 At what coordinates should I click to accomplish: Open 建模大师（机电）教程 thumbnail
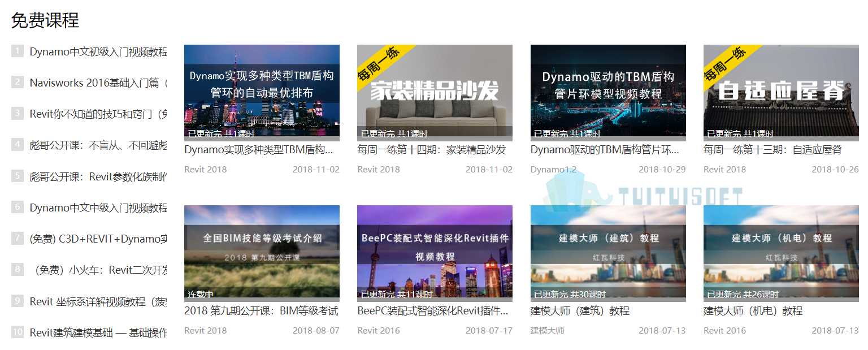pyautogui.click(x=781, y=253)
